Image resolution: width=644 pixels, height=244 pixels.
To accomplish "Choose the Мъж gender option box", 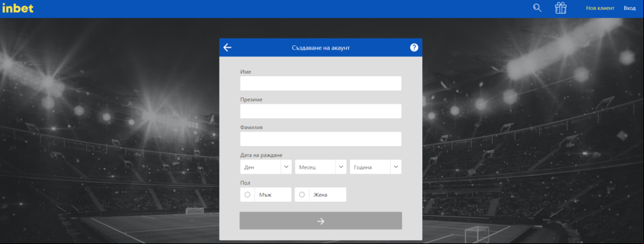I will pyautogui.click(x=266, y=195).
